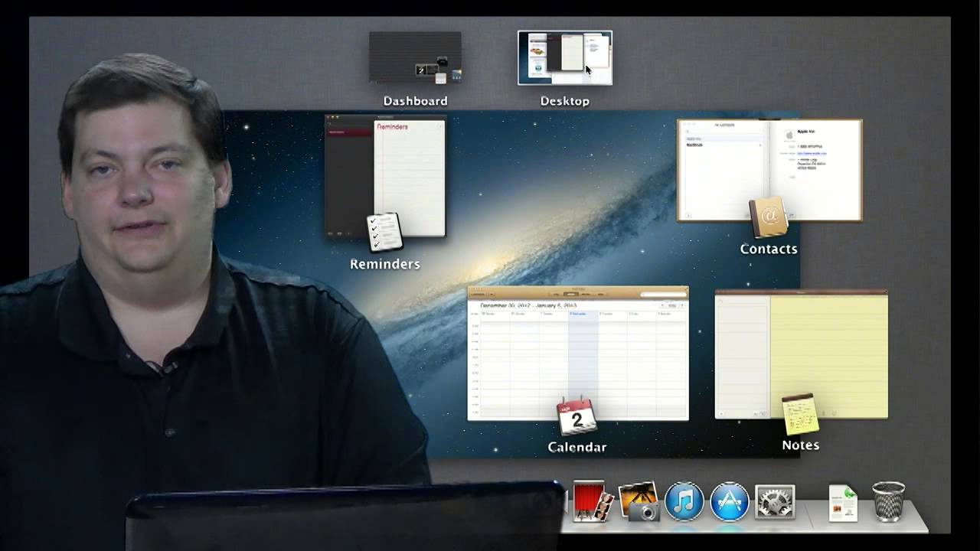
Task: Open iTunes from the Dock
Action: [x=684, y=503]
